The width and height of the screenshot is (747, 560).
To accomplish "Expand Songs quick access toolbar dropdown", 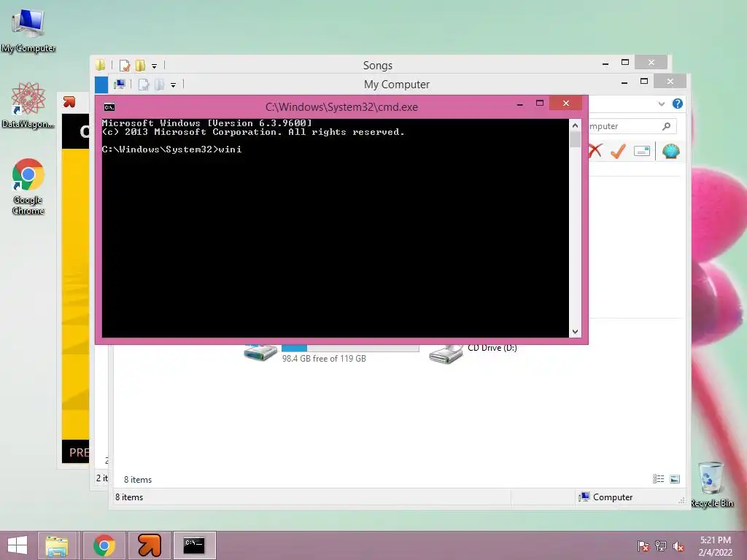I will click(155, 66).
